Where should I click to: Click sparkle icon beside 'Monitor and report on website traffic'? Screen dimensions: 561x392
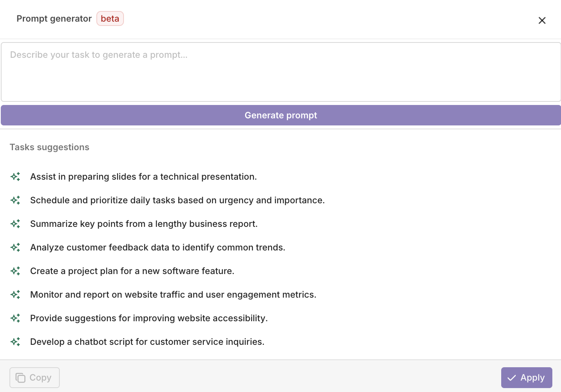click(x=15, y=294)
